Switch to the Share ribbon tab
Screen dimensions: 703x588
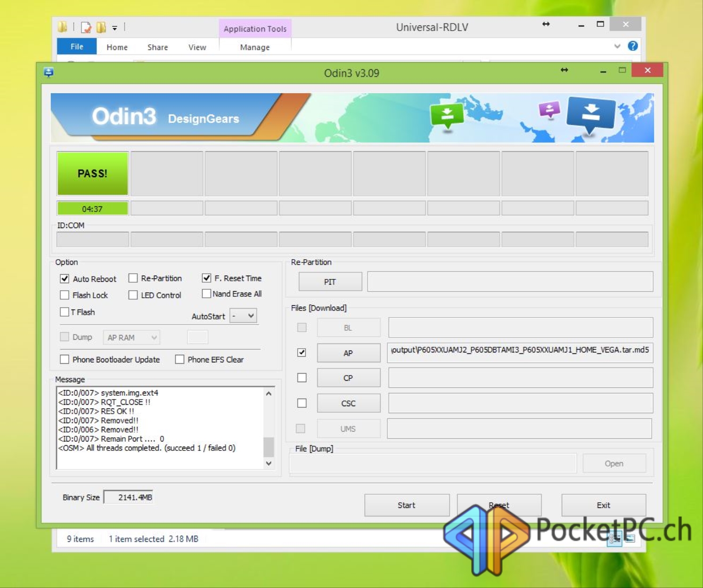157,47
